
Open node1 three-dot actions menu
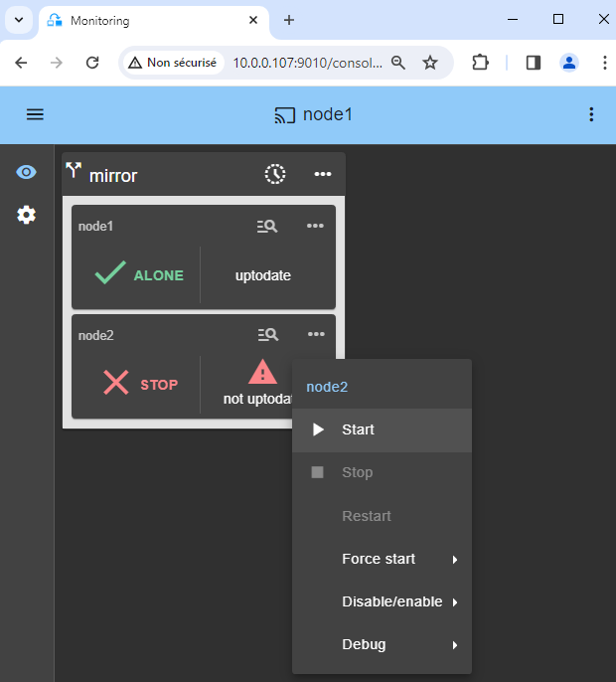point(315,226)
